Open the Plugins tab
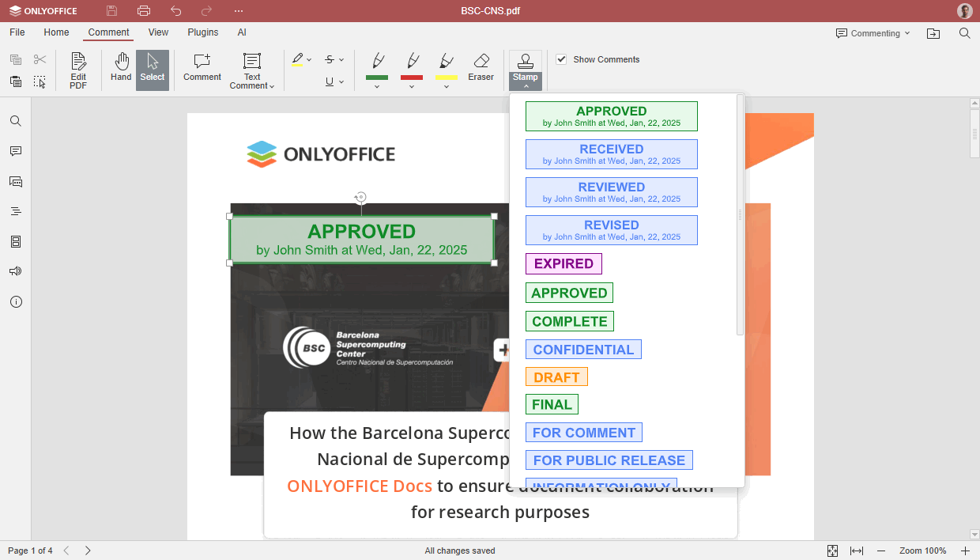Viewport: 980px width, 560px height. point(203,32)
